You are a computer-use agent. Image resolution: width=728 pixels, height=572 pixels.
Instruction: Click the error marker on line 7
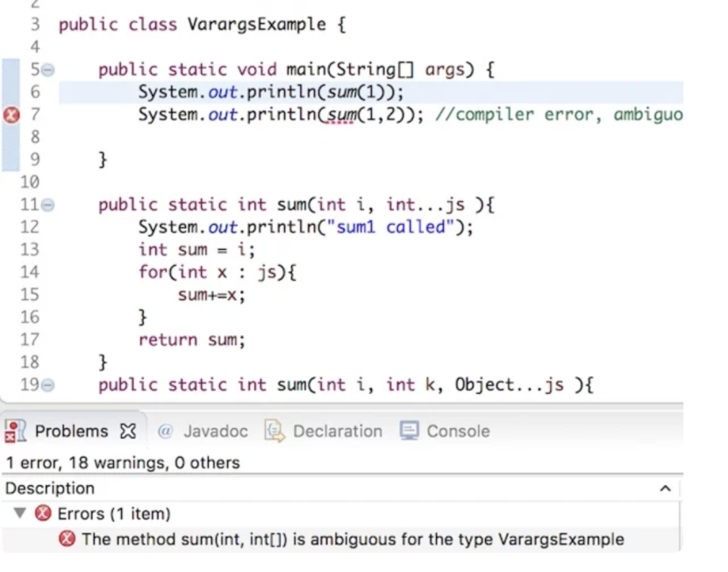13,115
